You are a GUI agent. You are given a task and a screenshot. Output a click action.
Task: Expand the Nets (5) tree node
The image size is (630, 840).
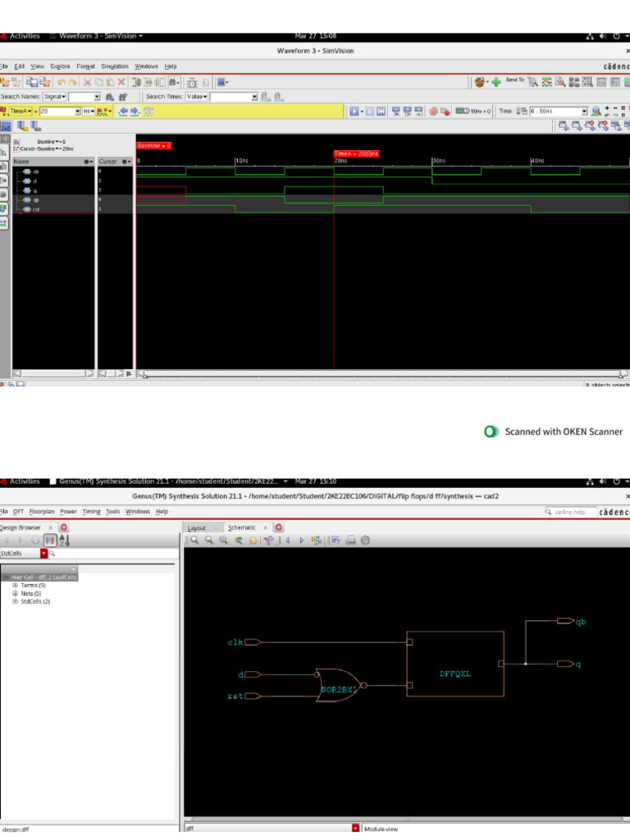(15, 593)
